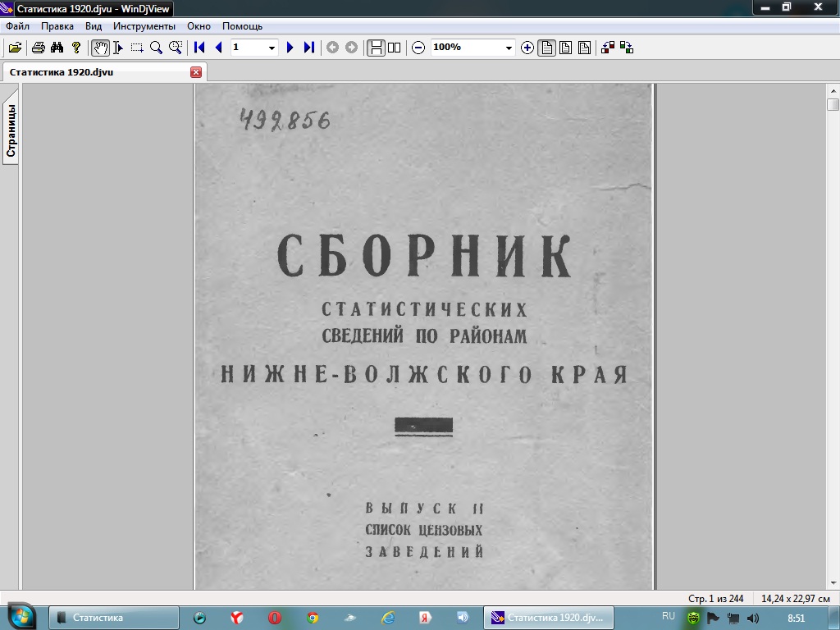Open the Инструменты menu
The height and width of the screenshot is (630, 840).
point(144,26)
